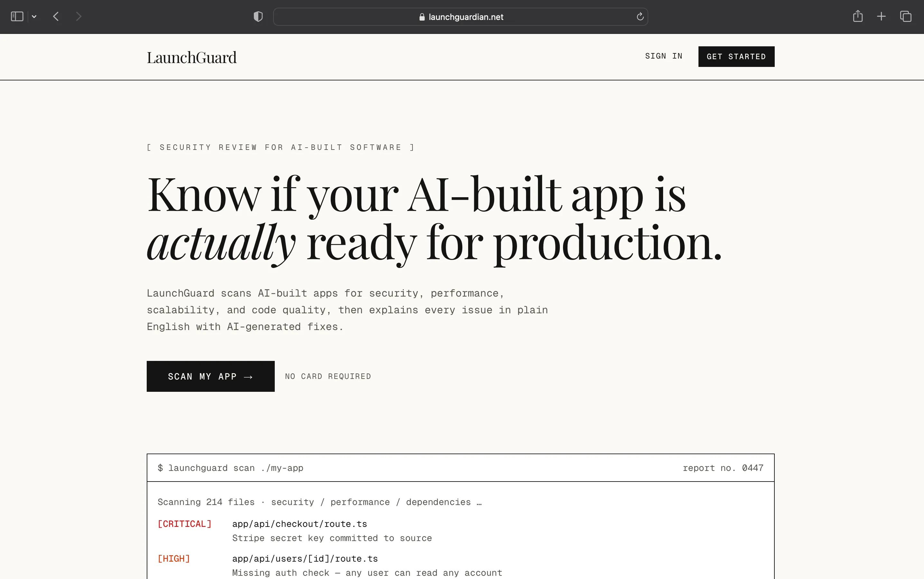This screenshot has height=579, width=924.
Task: Show tab overview icon
Action: (906, 16)
